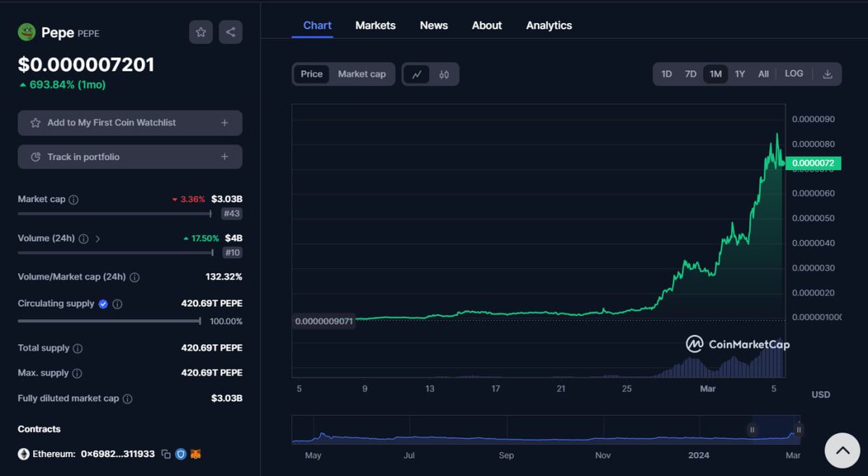Switch to candlestick chart view
Viewport: 868px width, 476px height.
444,75
